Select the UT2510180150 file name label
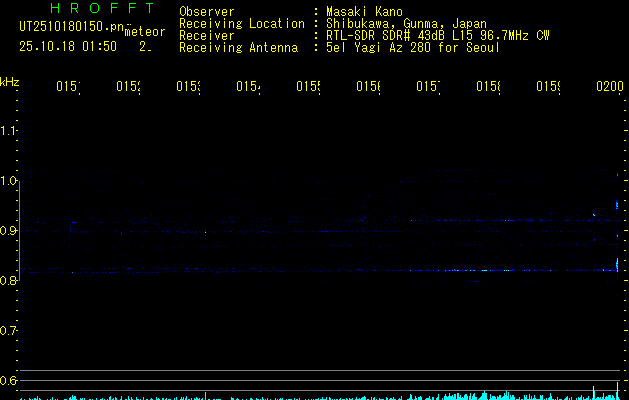The width and height of the screenshot is (629, 400). [68, 27]
